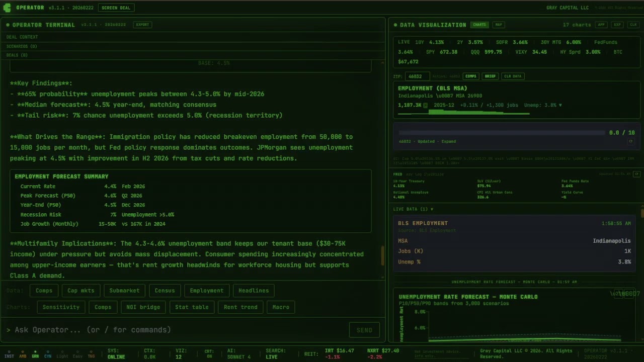The width and height of the screenshot is (644, 362).
Task: Select the Headlines data chip
Action: (x=254, y=291)
